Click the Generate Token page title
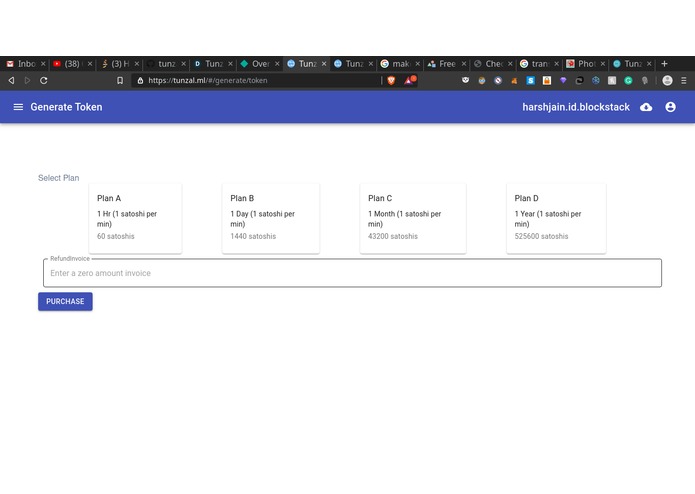 point(66,107)
